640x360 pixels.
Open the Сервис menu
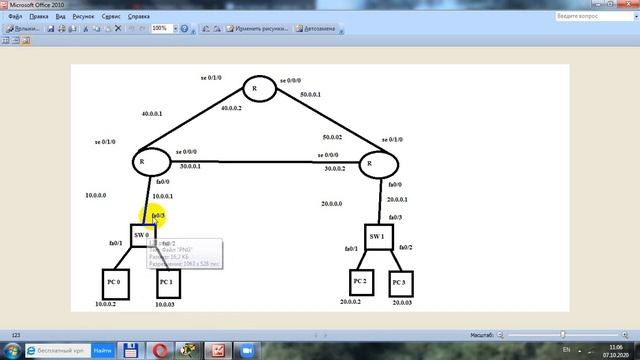pyautogui.click(x=111, y=17)
